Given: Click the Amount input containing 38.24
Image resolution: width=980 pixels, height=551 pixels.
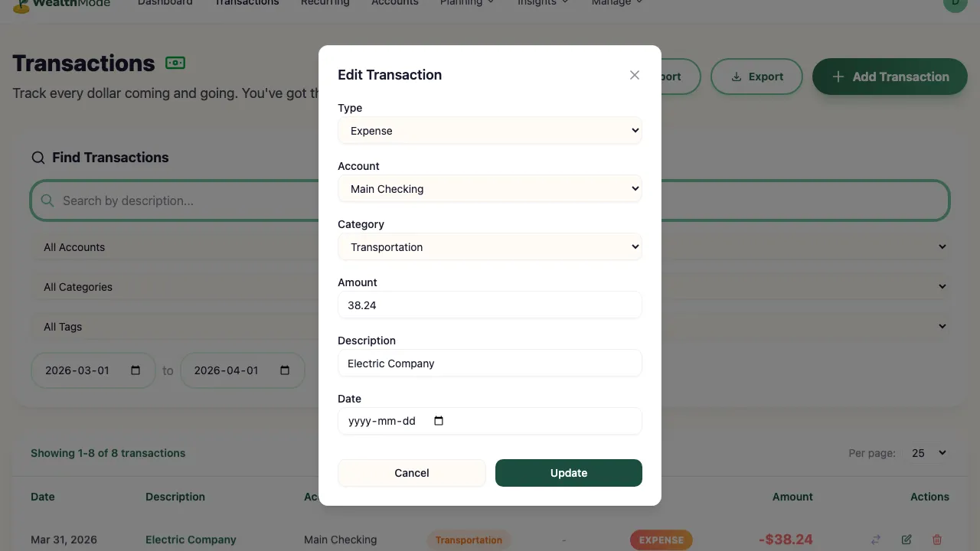Looking at the screenshot, I should [x=490, y=305].
